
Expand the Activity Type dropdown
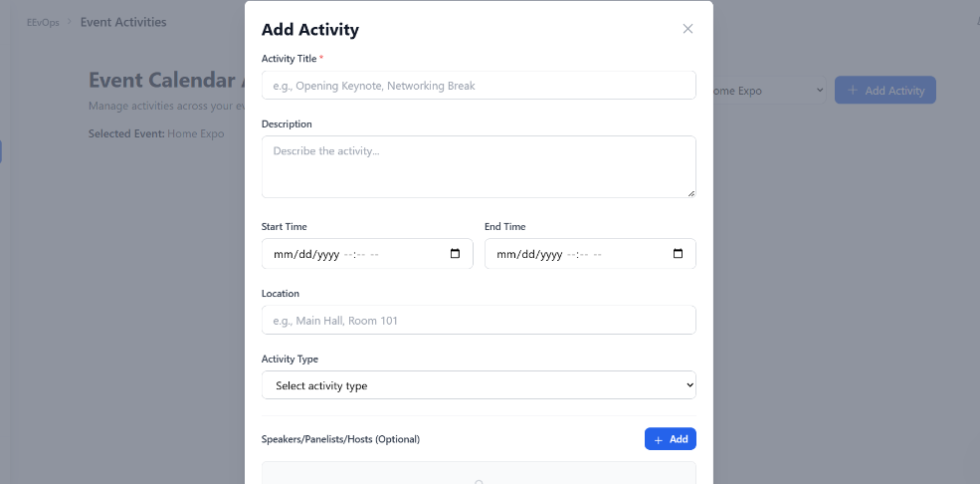(479, 385)
